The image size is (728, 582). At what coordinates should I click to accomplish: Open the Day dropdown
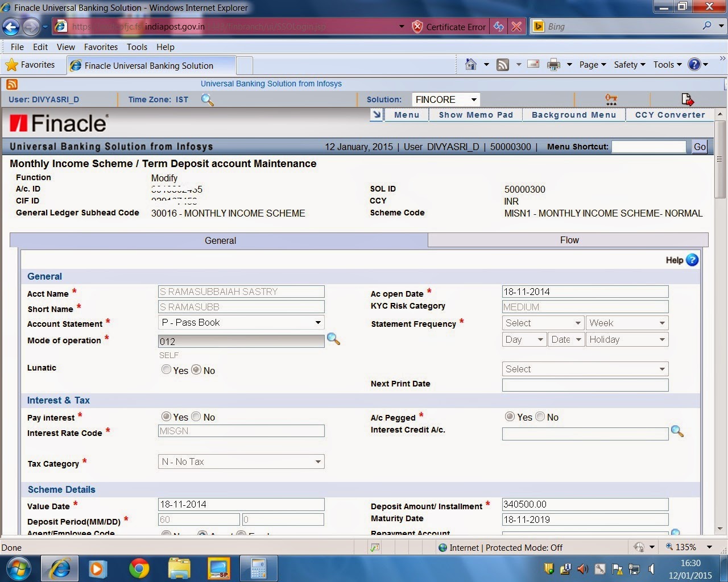click(x=524, y=339)
